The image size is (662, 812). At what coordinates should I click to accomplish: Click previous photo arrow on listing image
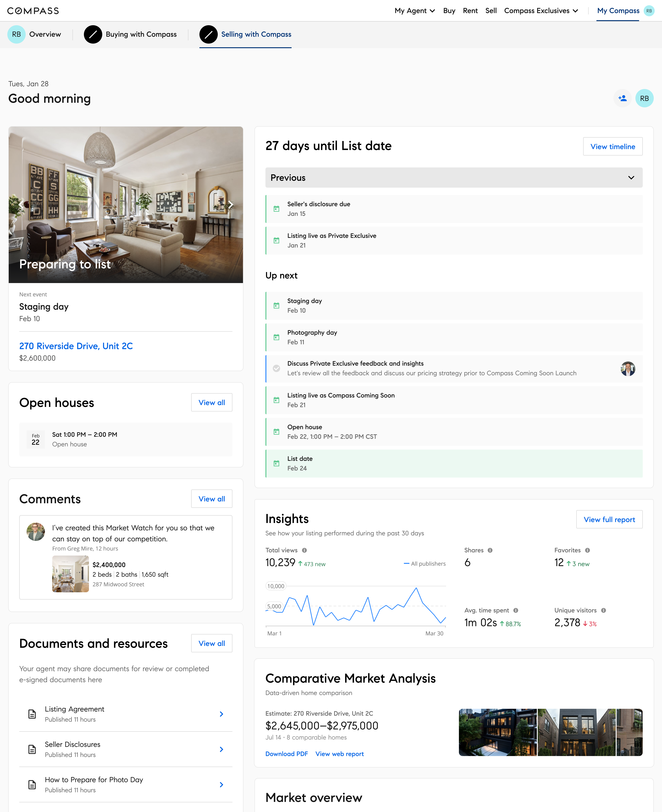[x=21, y=204]
